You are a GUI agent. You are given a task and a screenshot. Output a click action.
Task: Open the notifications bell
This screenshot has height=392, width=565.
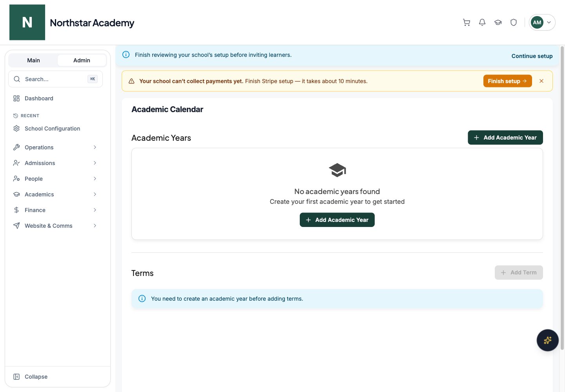482,22
